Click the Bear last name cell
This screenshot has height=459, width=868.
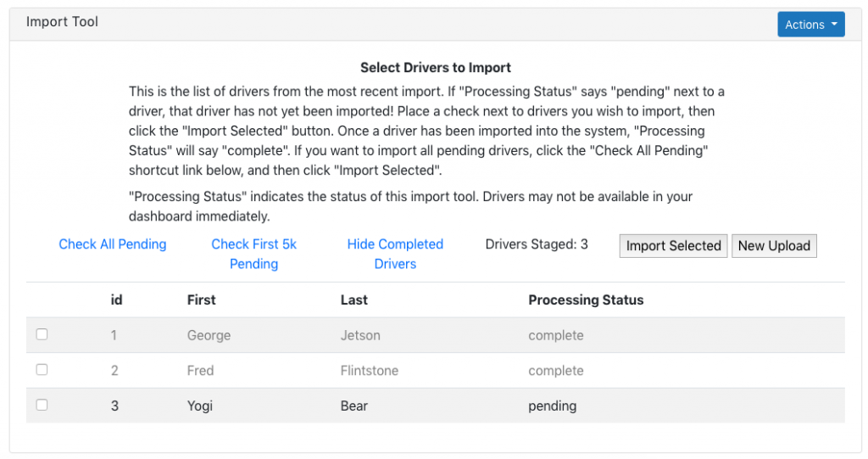[x=354, y=406]
